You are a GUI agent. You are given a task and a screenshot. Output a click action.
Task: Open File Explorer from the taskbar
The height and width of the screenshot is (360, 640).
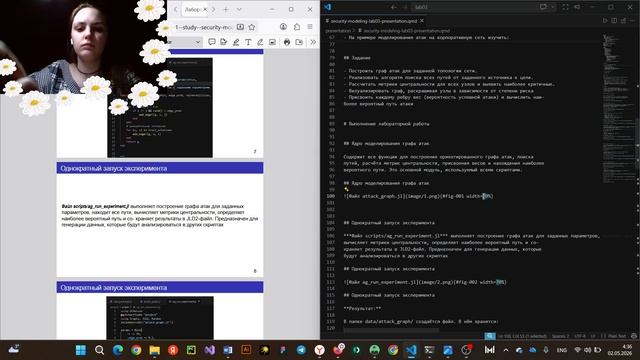(x=154, y=350)
